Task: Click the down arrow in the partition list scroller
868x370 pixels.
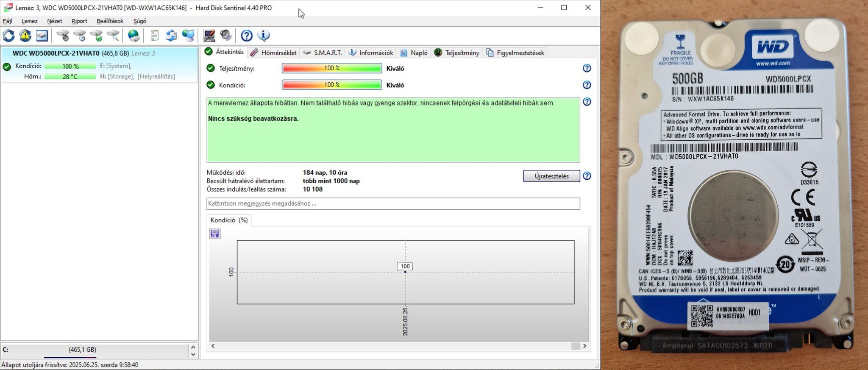Action: click(x=193, y=354)
